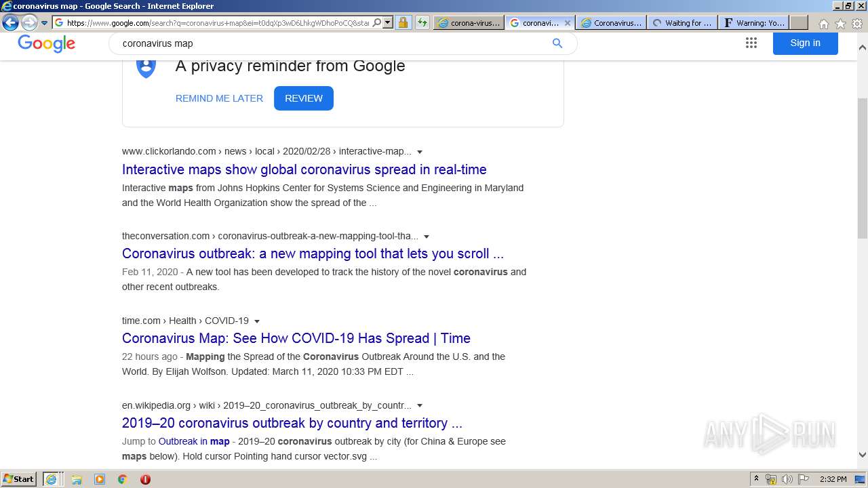This screenshot has width=868, height=488.
Task: Click the red Opera taskbar icon
Action: pyautogui.click(x=145, y=479)
